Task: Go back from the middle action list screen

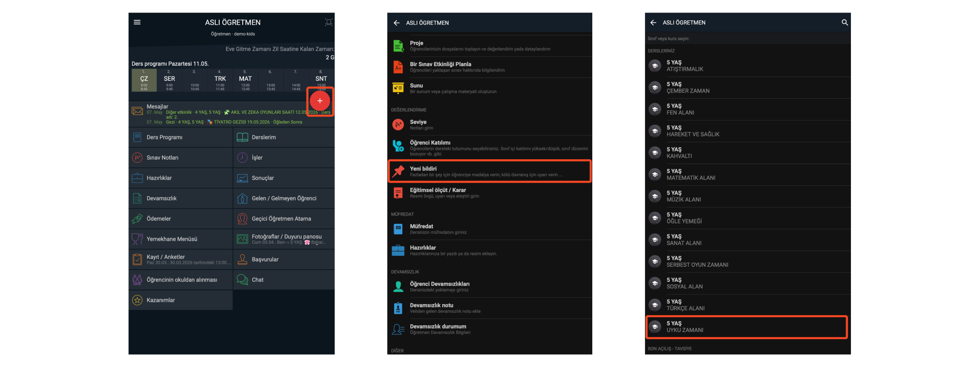Action: pyautogui.click(x=397, y=23)
